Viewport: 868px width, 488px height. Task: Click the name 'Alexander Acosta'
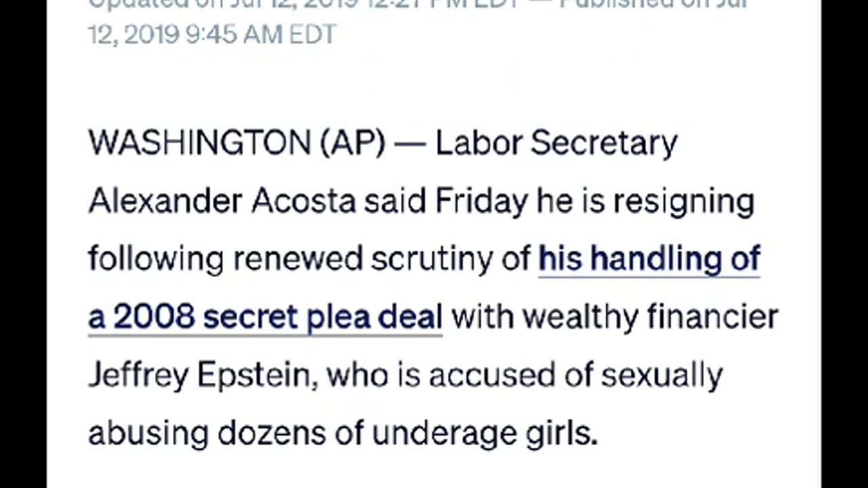pyautogui.click(x=222, y=201)
